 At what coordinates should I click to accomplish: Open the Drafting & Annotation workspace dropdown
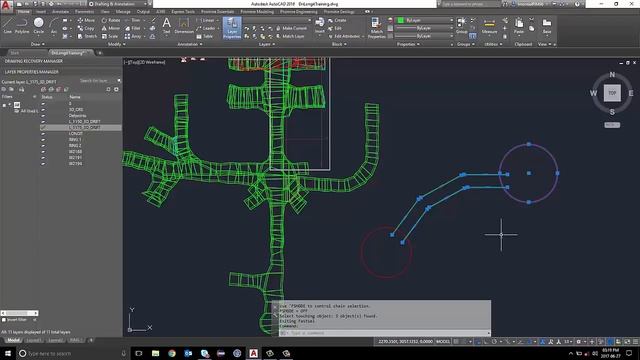tap(119, 4)
